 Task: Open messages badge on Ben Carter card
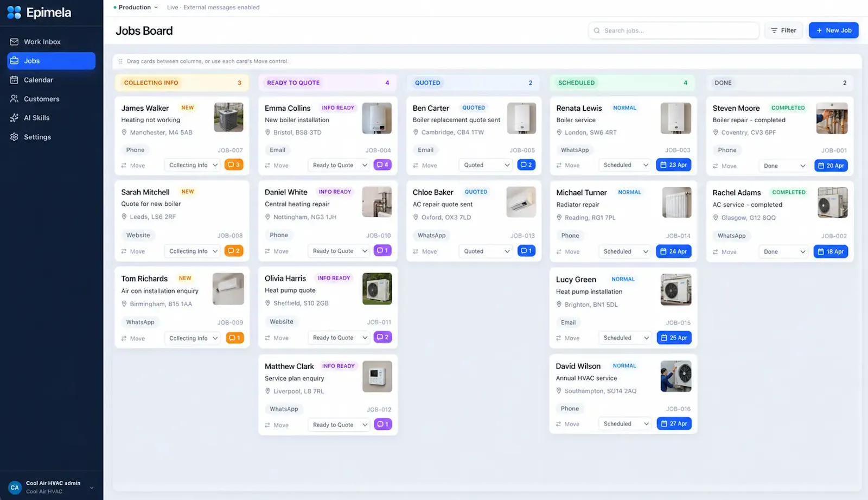pos(526,164)
